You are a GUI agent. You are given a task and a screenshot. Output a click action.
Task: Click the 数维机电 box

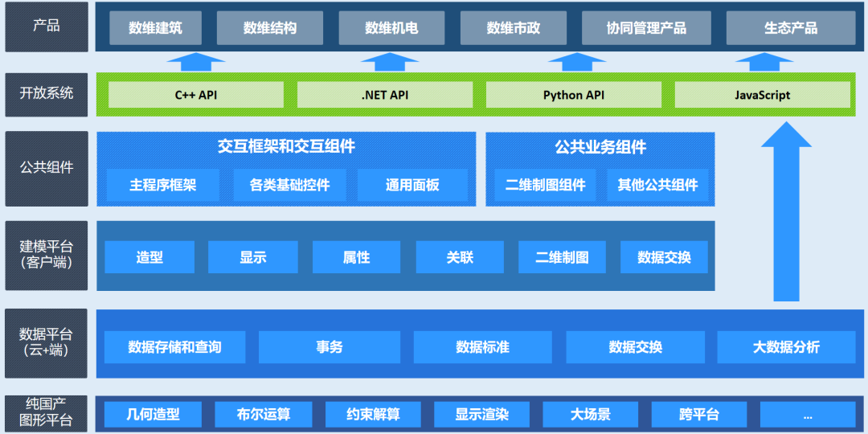coord(391,28)
